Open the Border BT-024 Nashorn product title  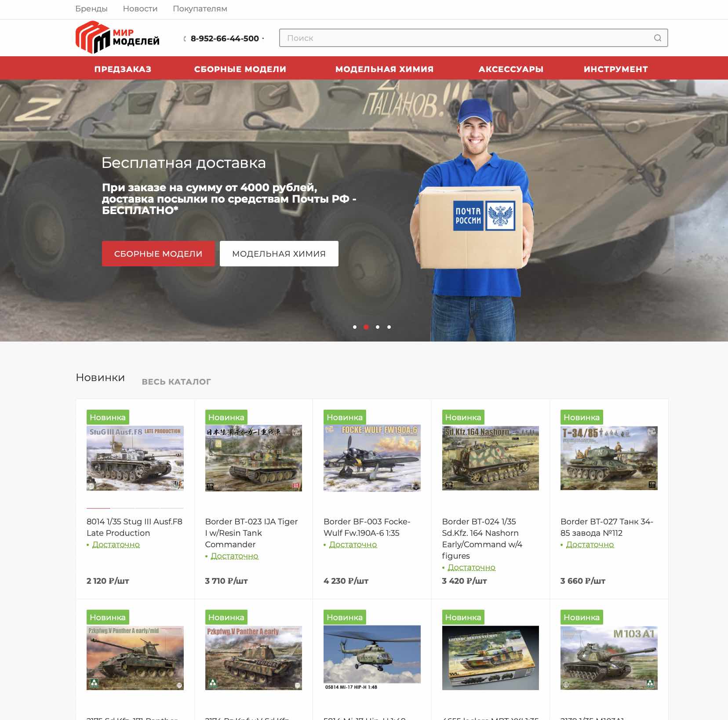point(482,538)
